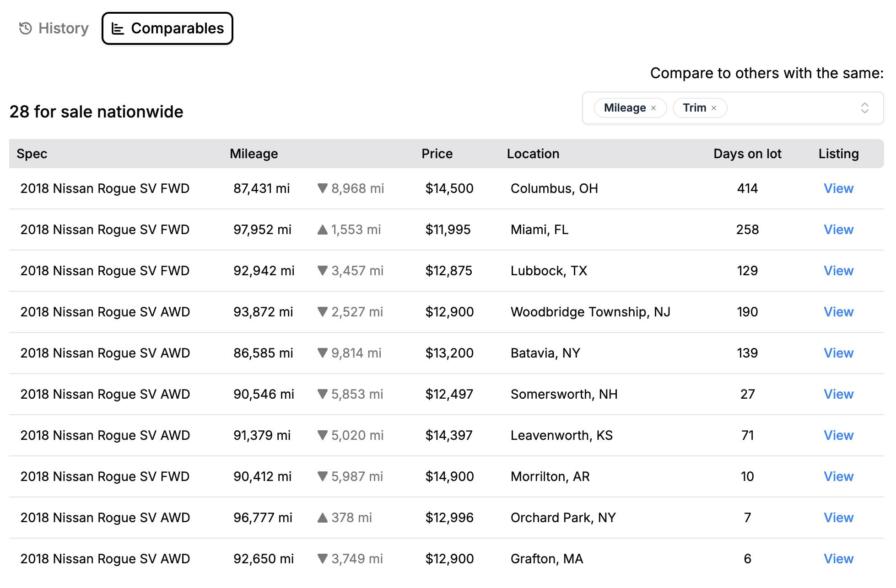Viewport: 896px width, 588px height.
Task: View the Woodbridge Township, NJ listing
Action: [838, 312]
